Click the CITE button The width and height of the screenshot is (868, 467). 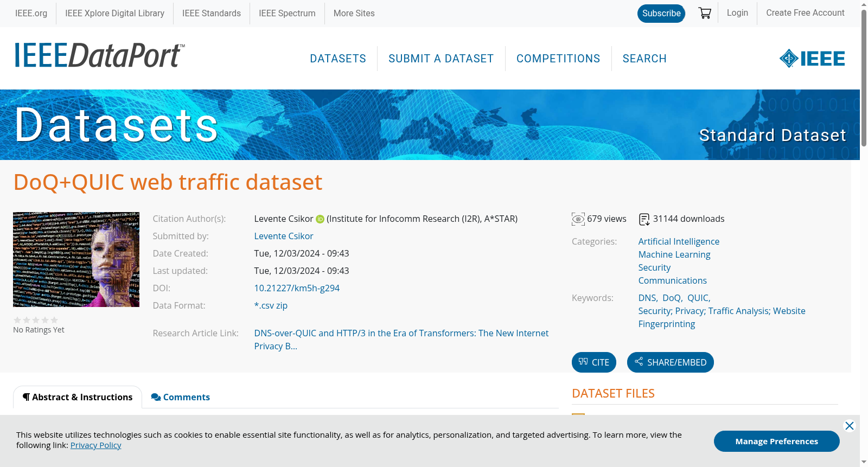pos(594,362)
